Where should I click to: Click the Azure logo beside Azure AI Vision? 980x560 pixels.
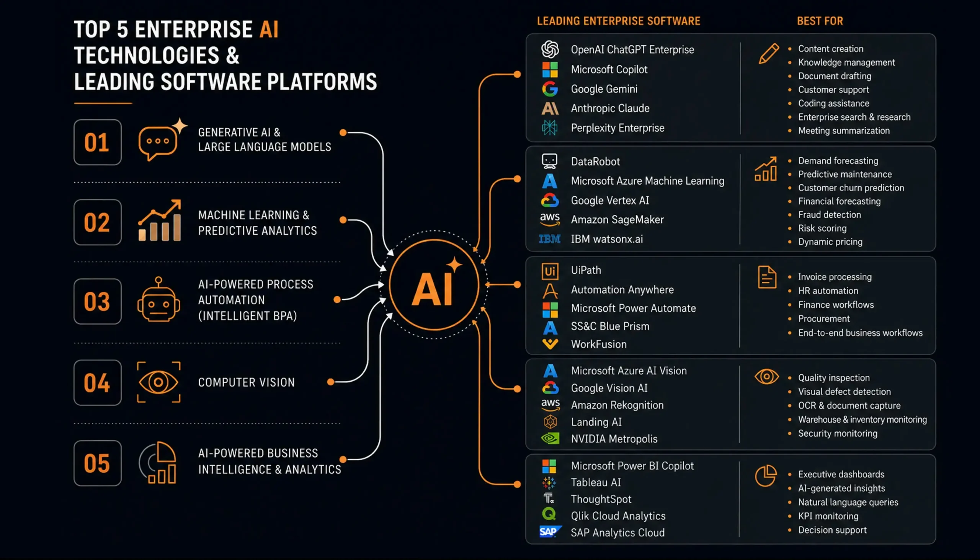(x=550, y=371)
